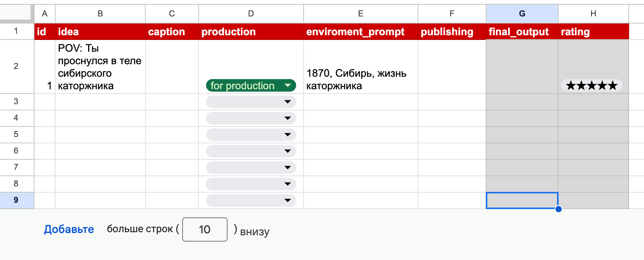Image resolution: width=644 pixels, height=260 pixels.
Task: Click the 'Добавьте' link to add rows
Action: coord(69,229)
